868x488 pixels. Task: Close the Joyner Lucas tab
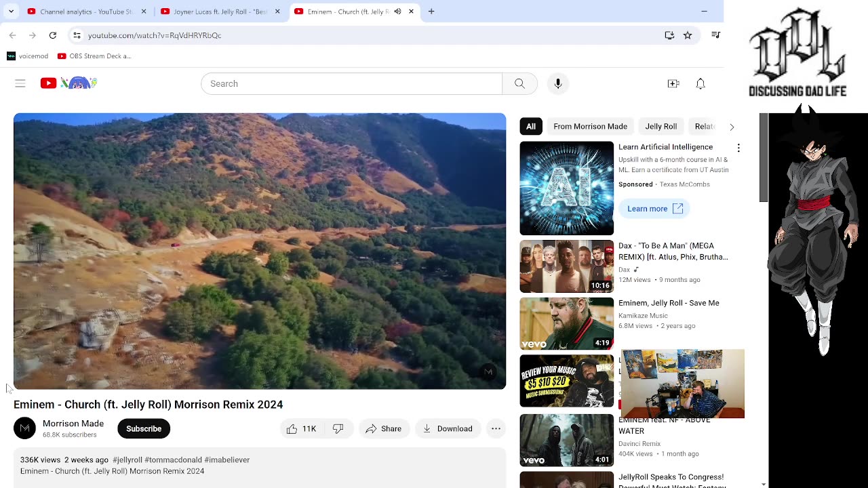pos(277,12)
